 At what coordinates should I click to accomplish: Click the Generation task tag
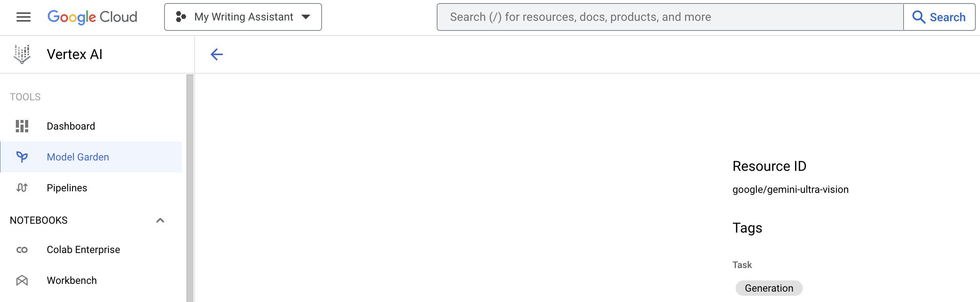click(769, 288)
